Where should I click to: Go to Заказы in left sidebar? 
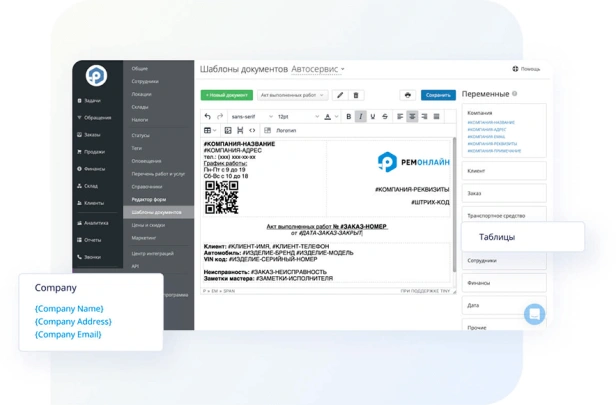pos(92,135)
